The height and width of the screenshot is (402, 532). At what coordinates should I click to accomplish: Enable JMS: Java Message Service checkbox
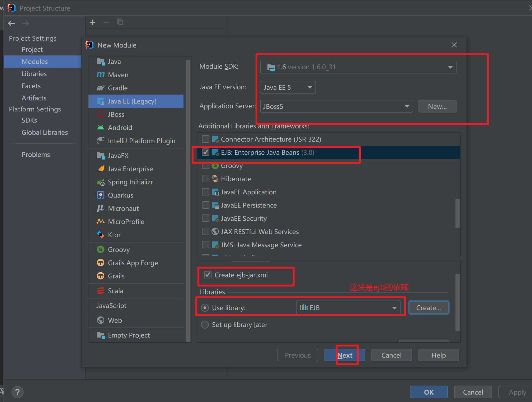coord(205,245)
